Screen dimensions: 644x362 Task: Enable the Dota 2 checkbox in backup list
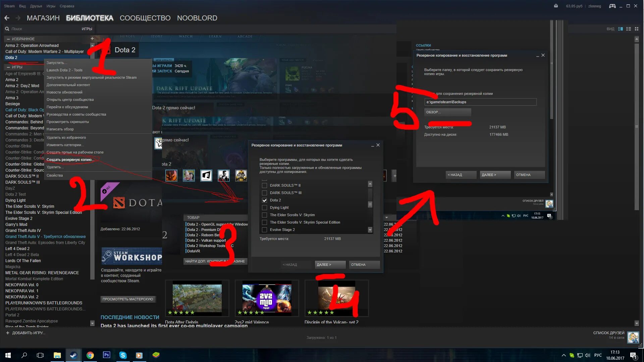point(265,200)
